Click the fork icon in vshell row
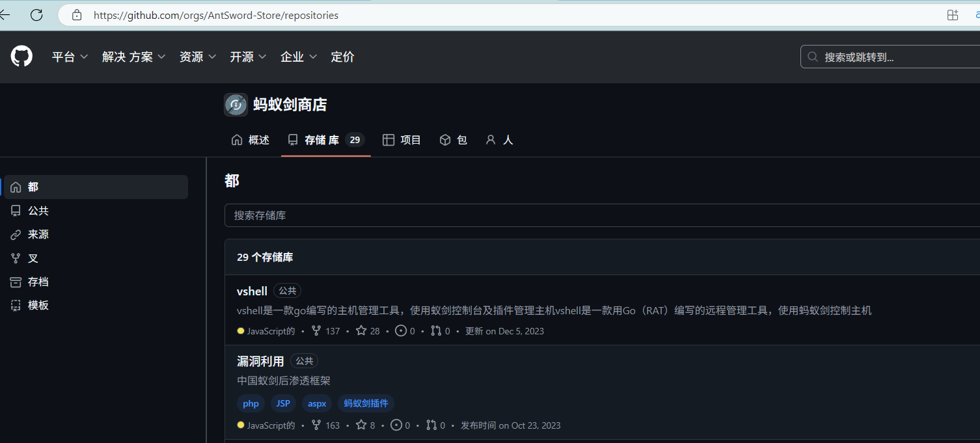The image size is (980, 443). tap(316, 330)
